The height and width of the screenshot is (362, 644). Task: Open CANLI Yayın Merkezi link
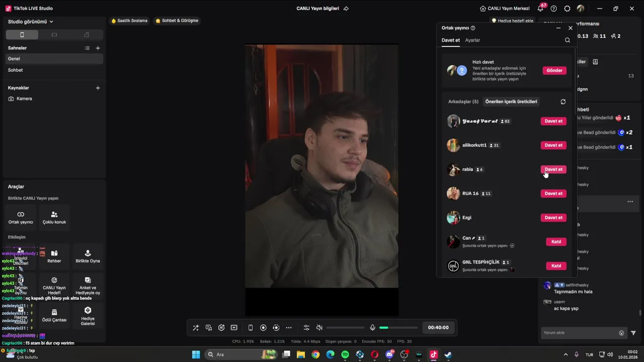click(x=505, y=9)
